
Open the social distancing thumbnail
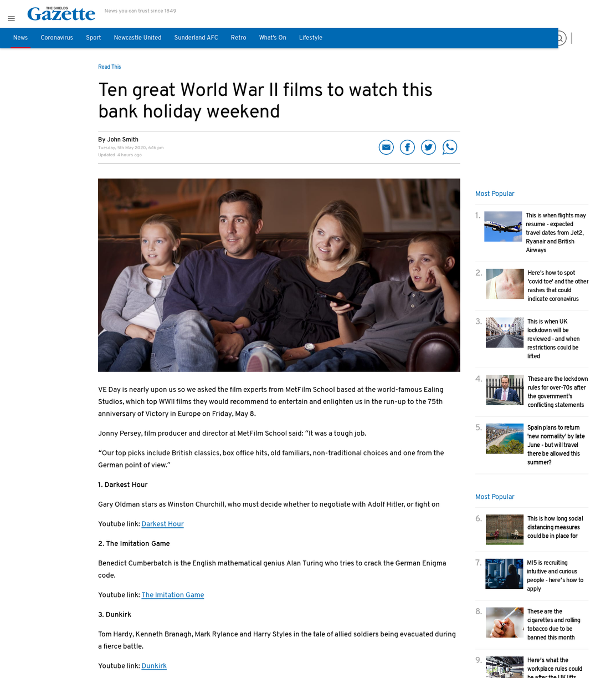pos(505,529)
